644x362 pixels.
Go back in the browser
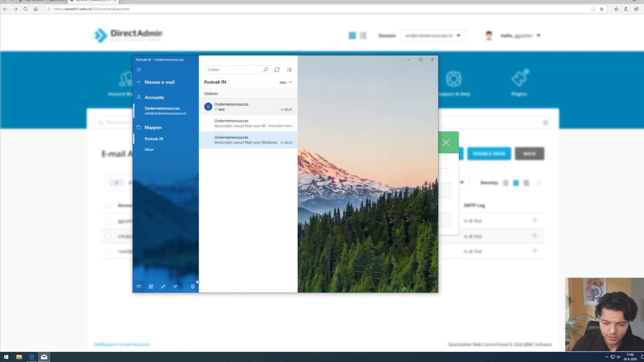point(5,9)
